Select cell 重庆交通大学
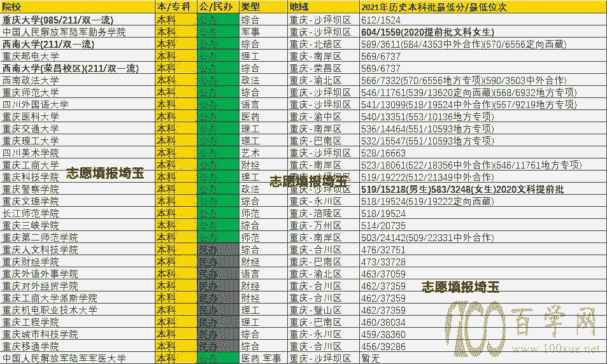The image size is (607, 364). click(x=78, y=129)
